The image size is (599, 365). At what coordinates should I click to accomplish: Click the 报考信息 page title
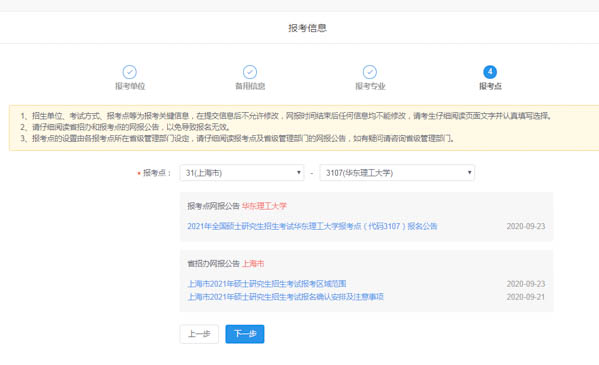[x=307, y=28]
